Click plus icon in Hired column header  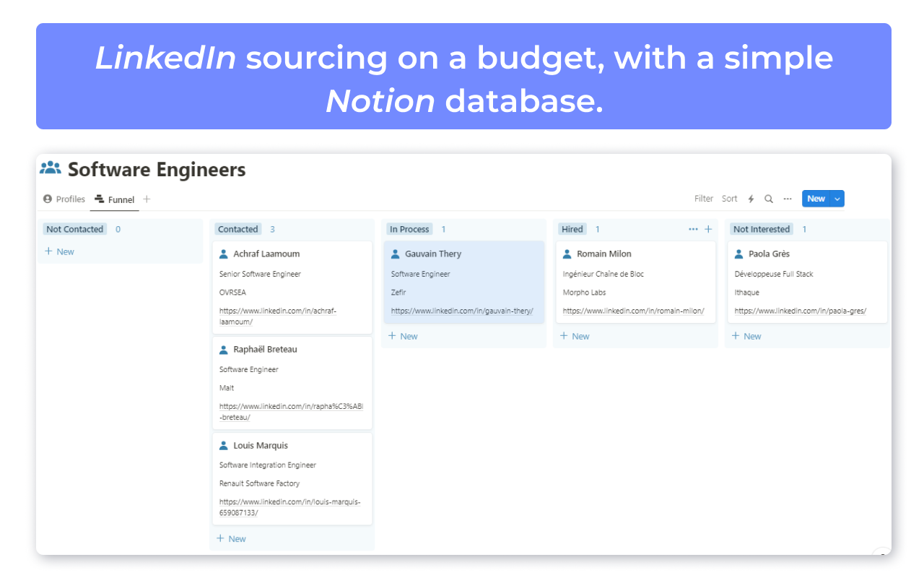pyautogui.click(x=708, y=229)
